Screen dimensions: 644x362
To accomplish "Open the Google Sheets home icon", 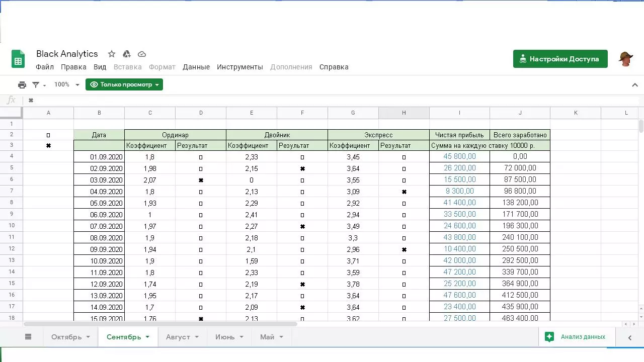I will 18,59.
